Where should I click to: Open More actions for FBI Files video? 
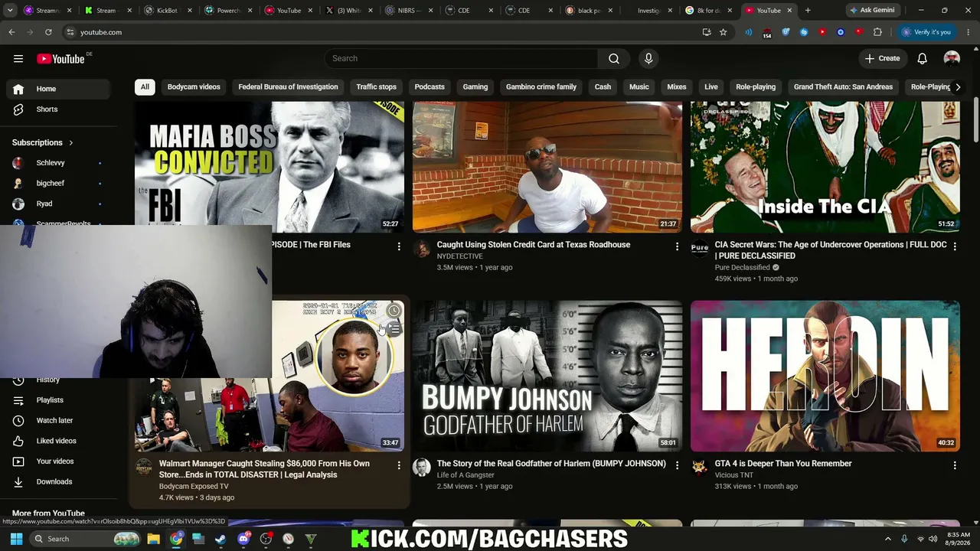coord(399,246)
